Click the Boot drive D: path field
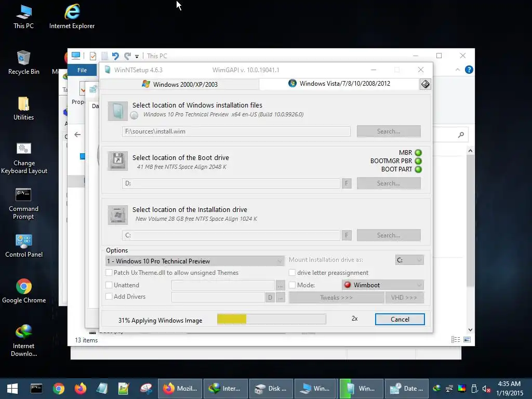This screenshot has height=399, width=532. click(x=231, y=183)
